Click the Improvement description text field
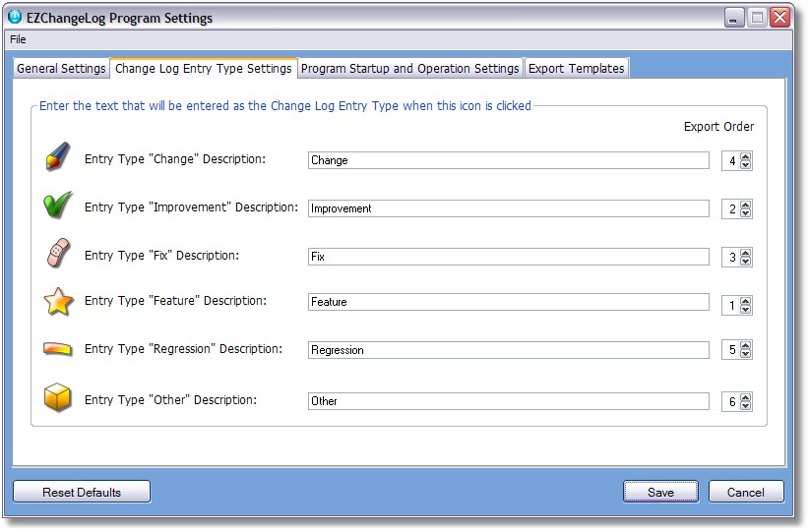 [x=509, y=208]
